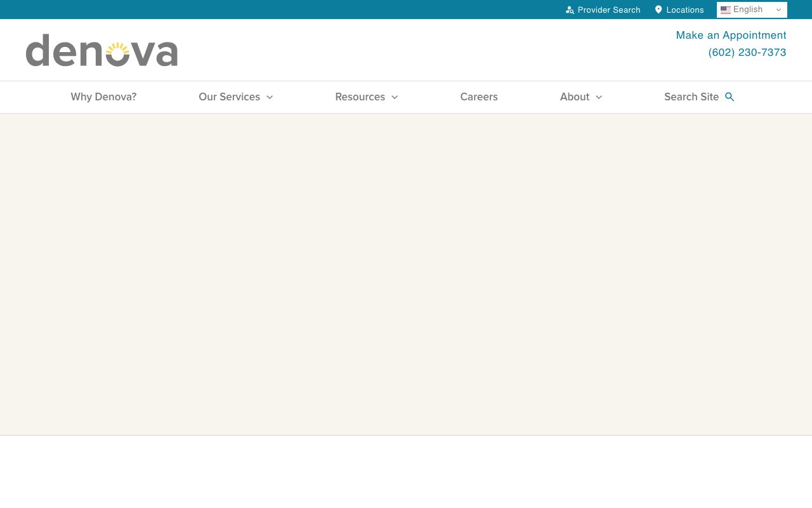
Task: Call by clicking the phone number link
Action: pyautogui.click(x=747, y=52)
